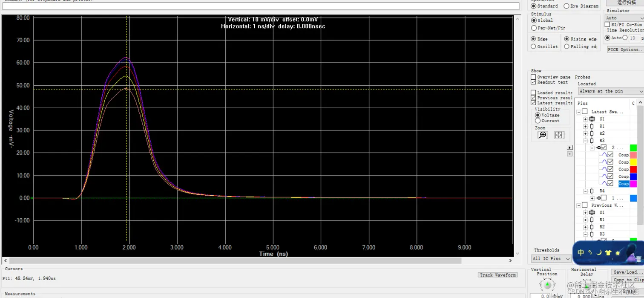Select Edge stimulus type

[x=533, y=39]
